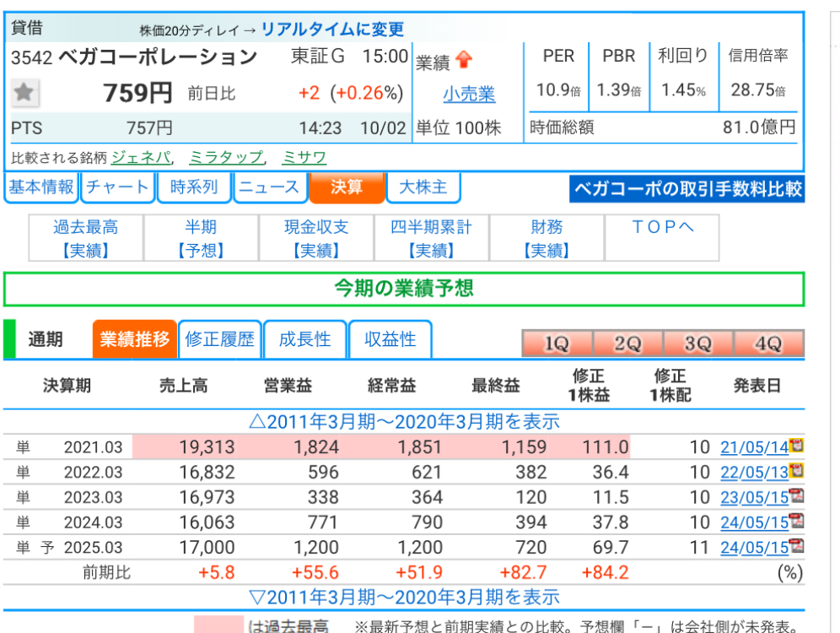Click the 利回り 1.45% value
Viewport: 840px width, 633px height.
(683, 89)
